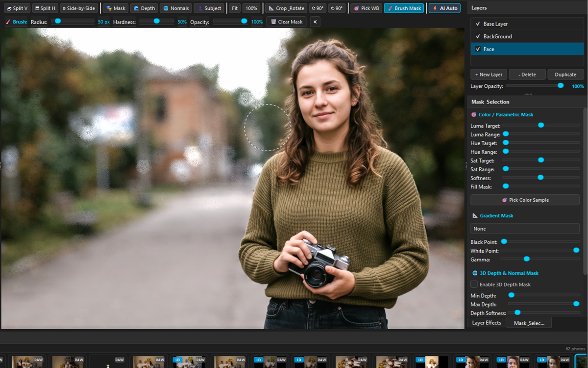Switch to the Layer Effects tab
Viewport: 588px width, 368px height.
tap(487, 323)
